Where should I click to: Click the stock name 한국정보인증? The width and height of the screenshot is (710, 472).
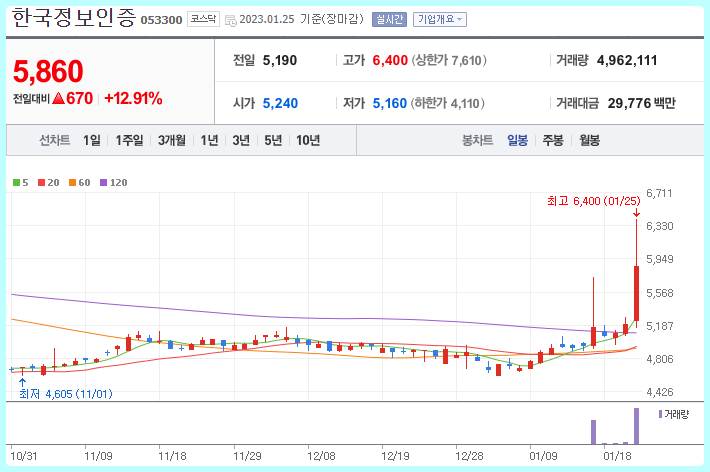[73, 18]
